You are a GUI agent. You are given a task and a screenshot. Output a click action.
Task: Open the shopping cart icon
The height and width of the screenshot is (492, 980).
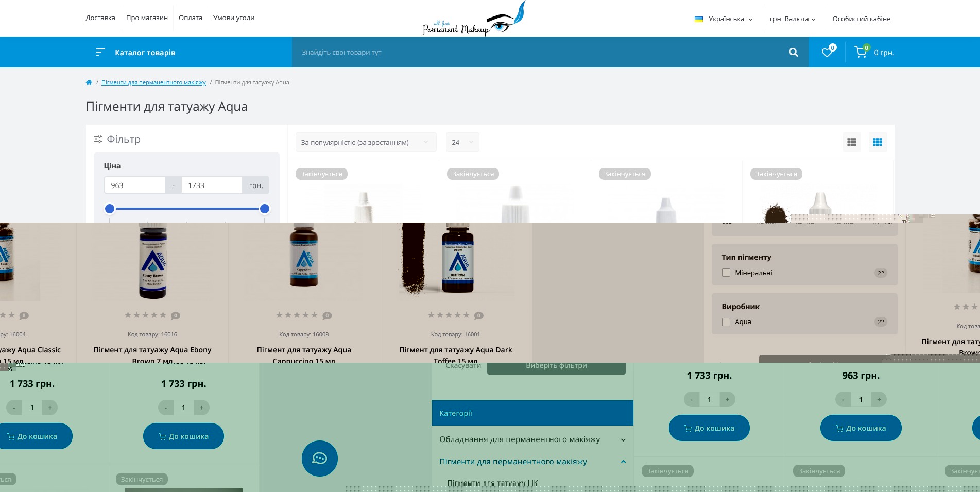coord(861,52)
